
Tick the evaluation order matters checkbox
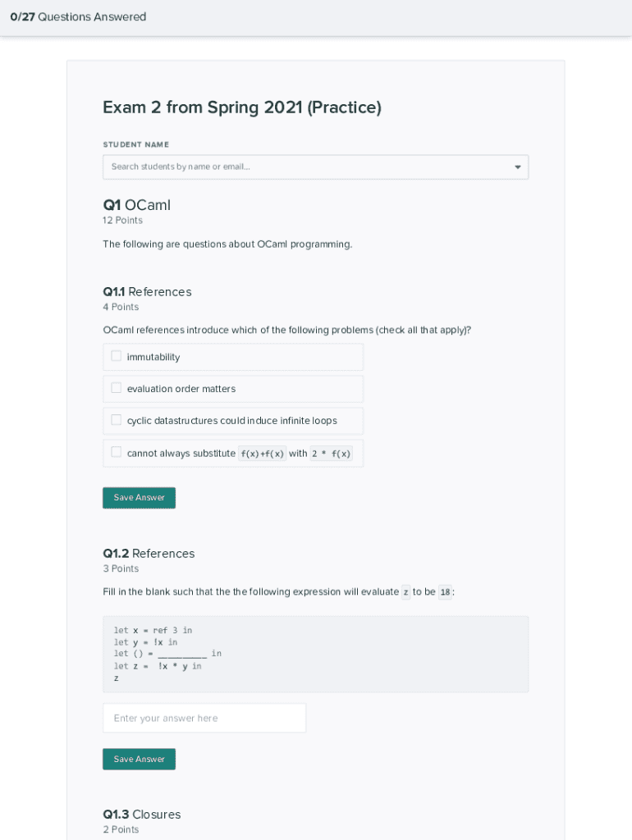[117, 388]
